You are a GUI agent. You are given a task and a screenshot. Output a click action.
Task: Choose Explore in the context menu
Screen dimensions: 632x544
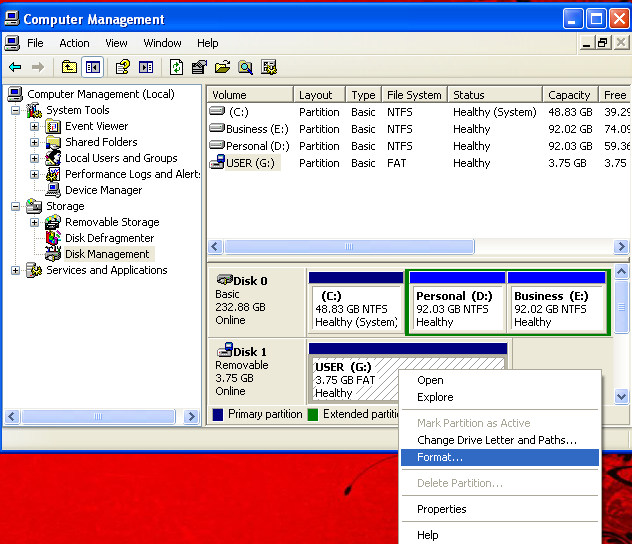click(x=500, y=397)
